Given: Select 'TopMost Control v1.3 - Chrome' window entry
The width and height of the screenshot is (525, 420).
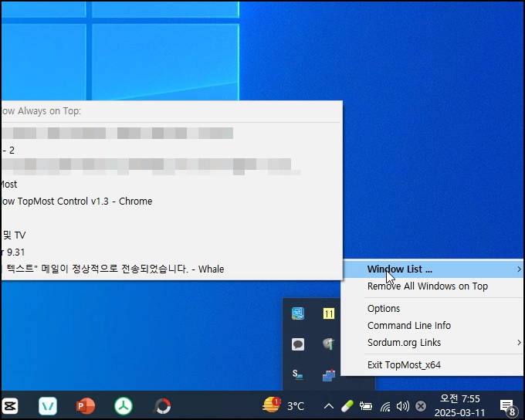Looking at the screenshot, I should [171, 202].
